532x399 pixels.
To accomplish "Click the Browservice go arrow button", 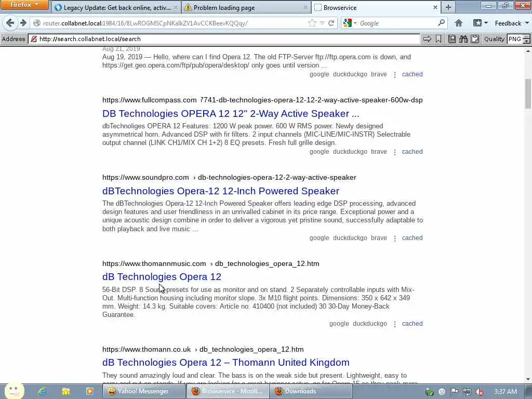I will [x=427, y=39].
